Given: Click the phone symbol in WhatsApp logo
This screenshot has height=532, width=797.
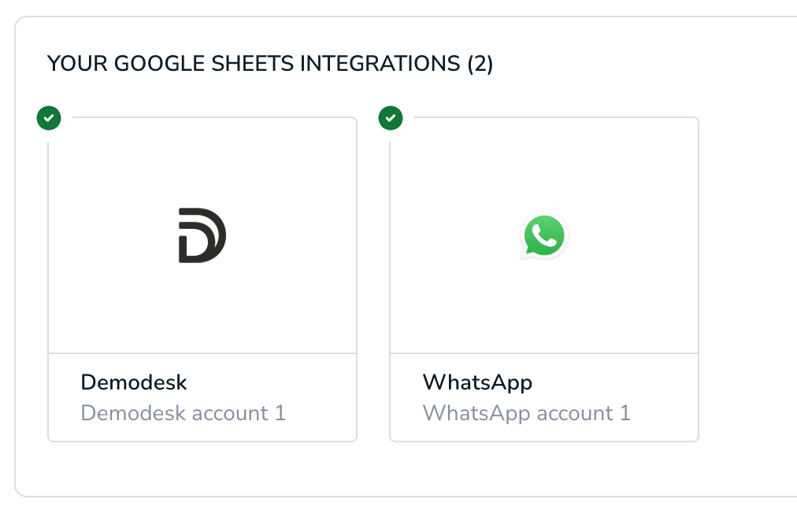Looking at the screenshot, I should click(x=543, y=235).
